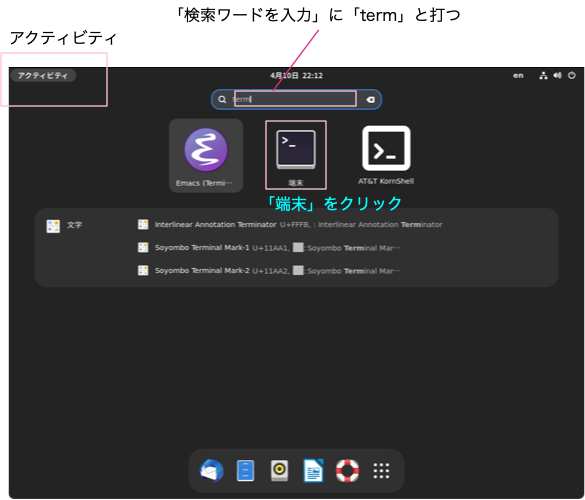Open the power system menu
This screenshot has height=500, width=585.
tap(572, 76)
